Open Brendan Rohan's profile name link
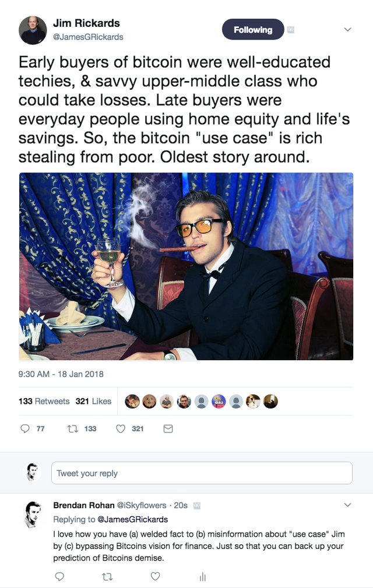 click(x=84, y=505)
